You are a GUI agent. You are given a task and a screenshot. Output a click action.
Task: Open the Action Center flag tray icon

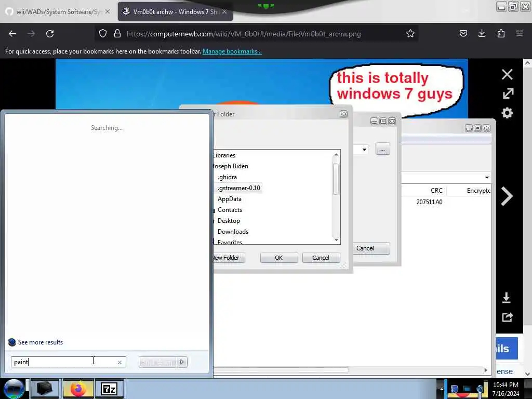[455, 389]
